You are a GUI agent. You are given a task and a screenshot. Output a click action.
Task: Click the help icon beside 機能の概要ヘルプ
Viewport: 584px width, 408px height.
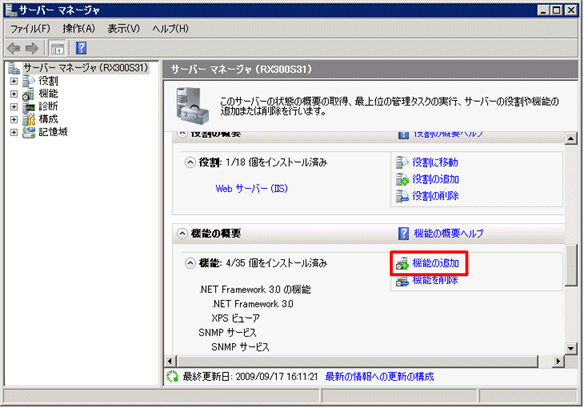pos(403,234)
